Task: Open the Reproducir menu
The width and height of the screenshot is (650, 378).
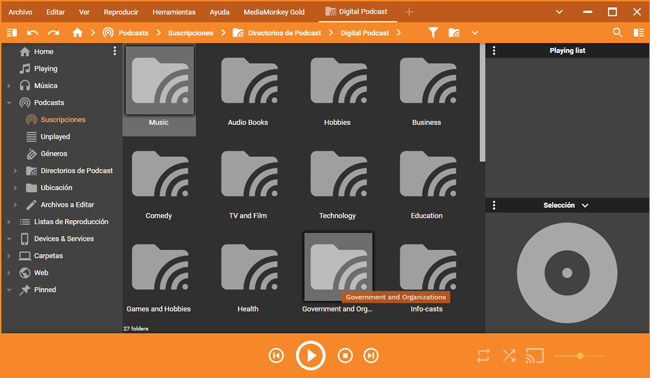Action: (121, 12)
